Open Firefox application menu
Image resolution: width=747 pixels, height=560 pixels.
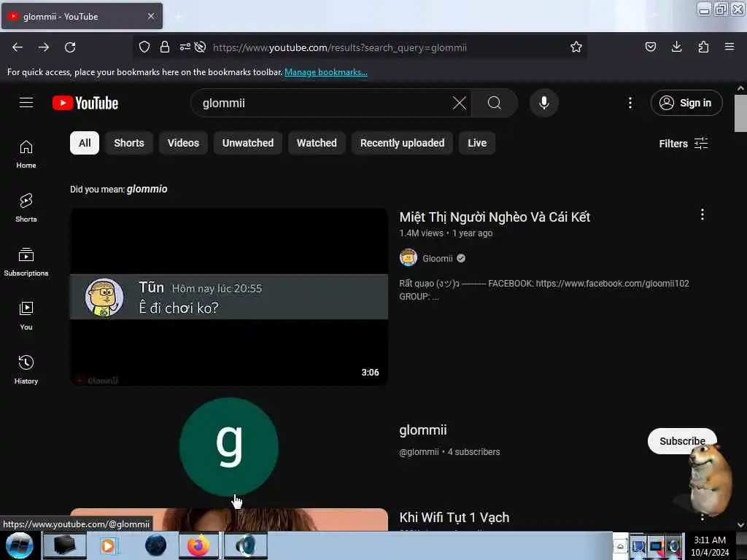[729, 47]
